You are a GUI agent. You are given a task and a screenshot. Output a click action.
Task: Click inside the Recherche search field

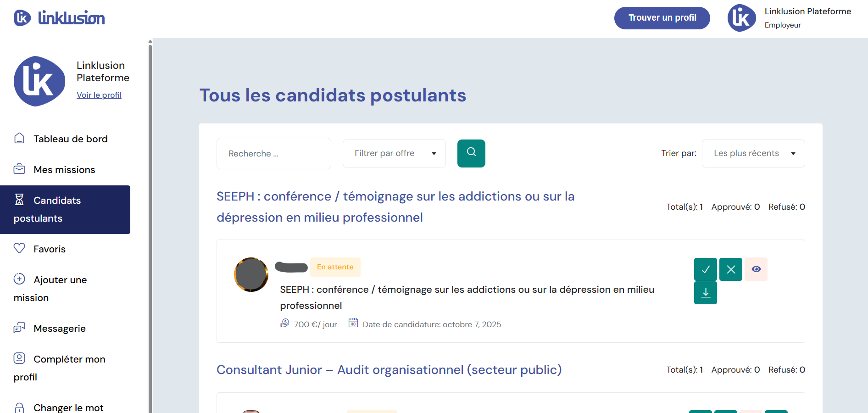point(273,153)
